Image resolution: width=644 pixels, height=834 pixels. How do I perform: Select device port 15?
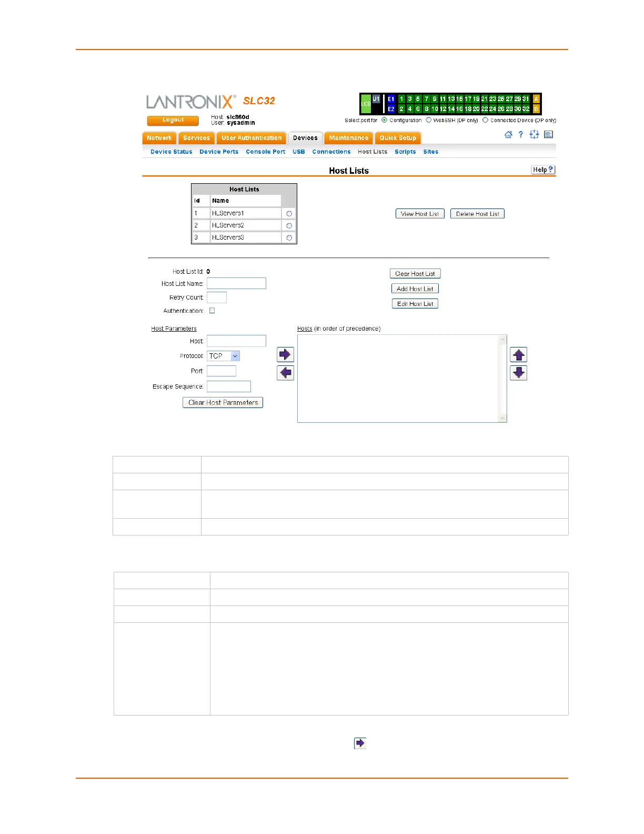tap(459, 99)
